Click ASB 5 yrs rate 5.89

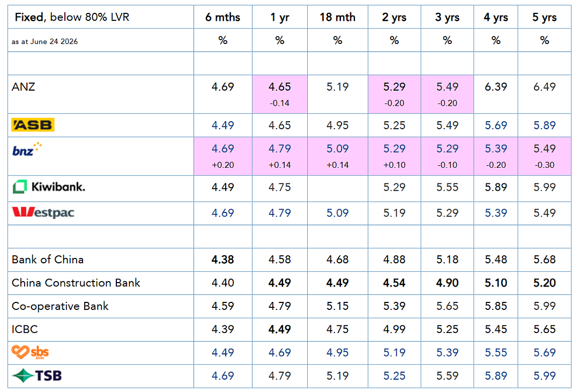pos(544,125)
